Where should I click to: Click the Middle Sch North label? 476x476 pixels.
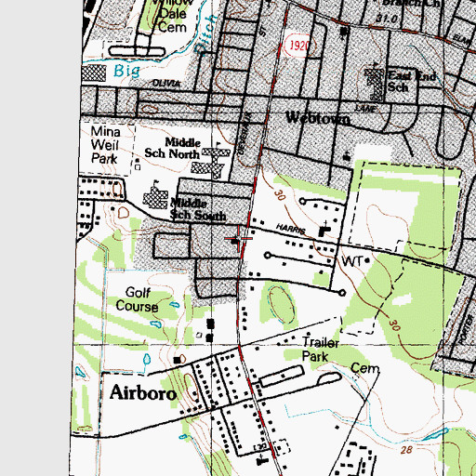coord(172,148)
